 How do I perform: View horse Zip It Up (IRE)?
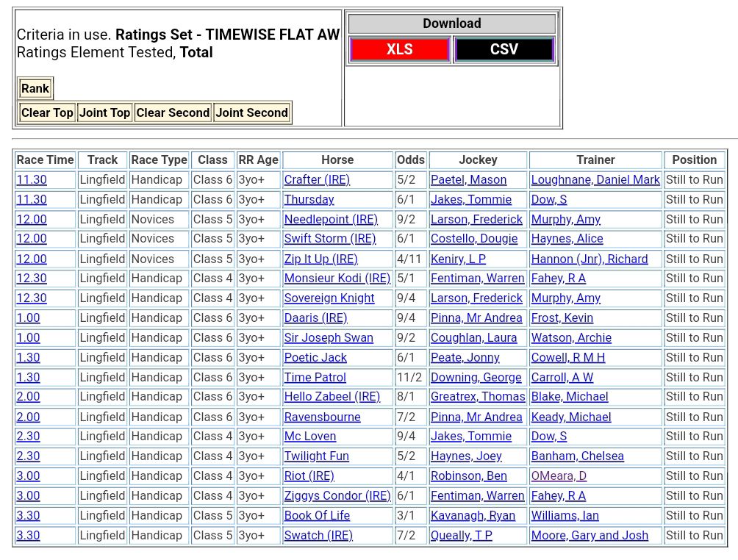pyautogui.click(x=320, y=259)
